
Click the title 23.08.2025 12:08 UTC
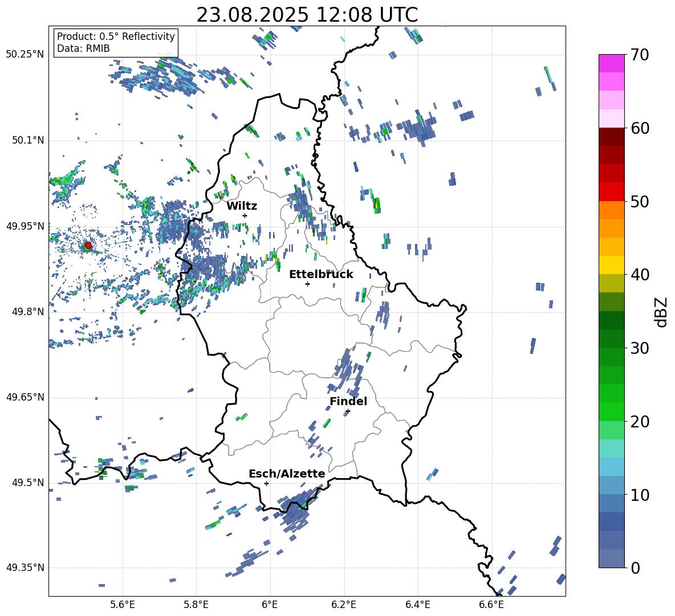[x=307, y=15]
